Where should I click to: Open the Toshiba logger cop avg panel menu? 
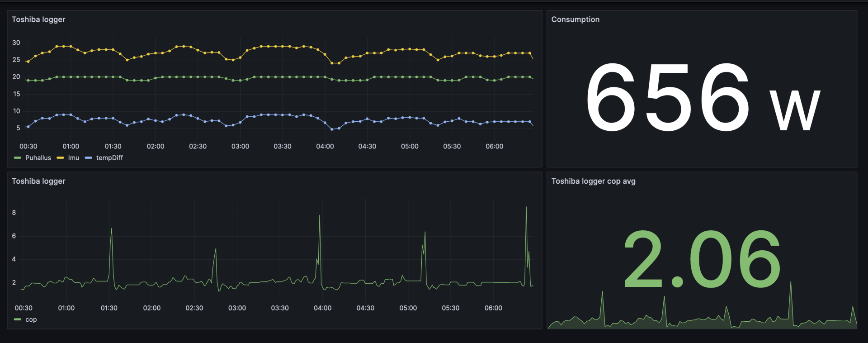(x=593, y=181)
